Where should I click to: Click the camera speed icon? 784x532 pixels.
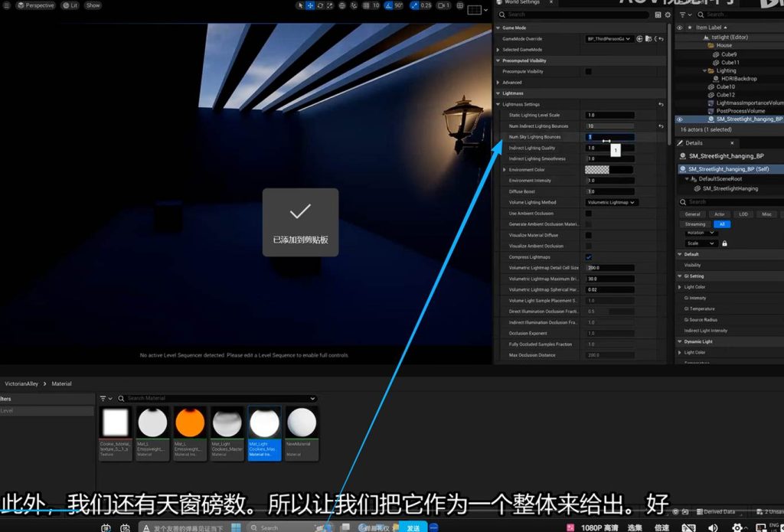tap(442, 5)
